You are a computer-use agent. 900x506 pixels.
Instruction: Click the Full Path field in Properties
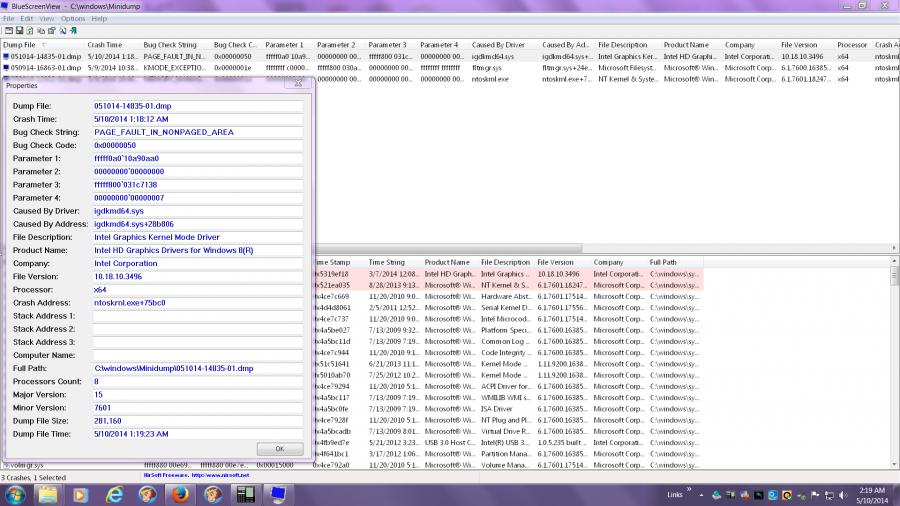(x=197, y=368)
